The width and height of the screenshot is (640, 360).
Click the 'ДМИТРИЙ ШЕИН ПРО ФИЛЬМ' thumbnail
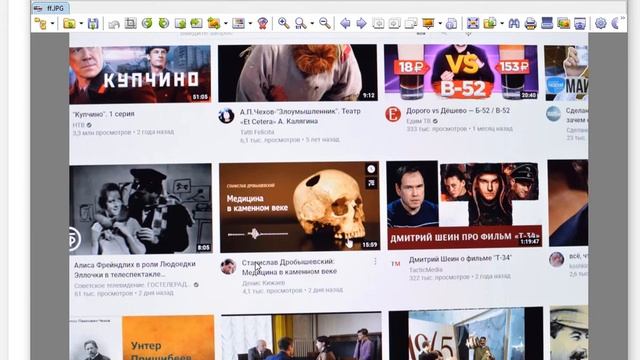(x=464, y=204)
